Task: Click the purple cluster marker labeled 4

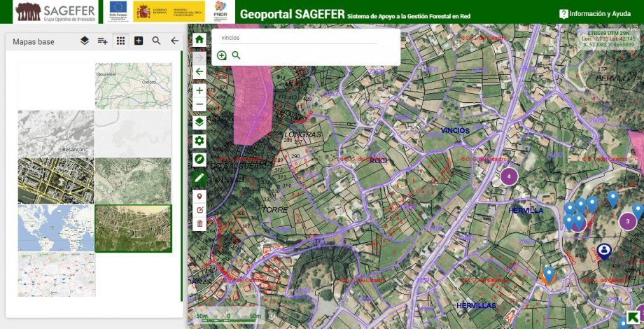Action: pos(509,176)
